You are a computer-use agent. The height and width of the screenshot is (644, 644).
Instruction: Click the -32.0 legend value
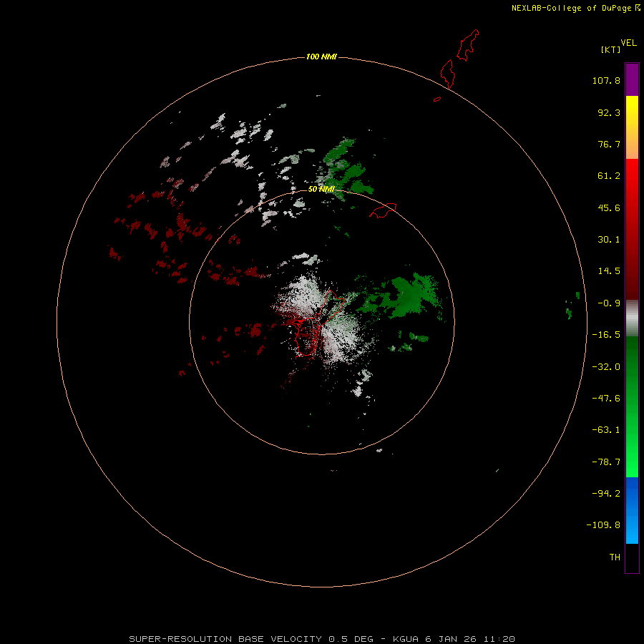point(606,367)
